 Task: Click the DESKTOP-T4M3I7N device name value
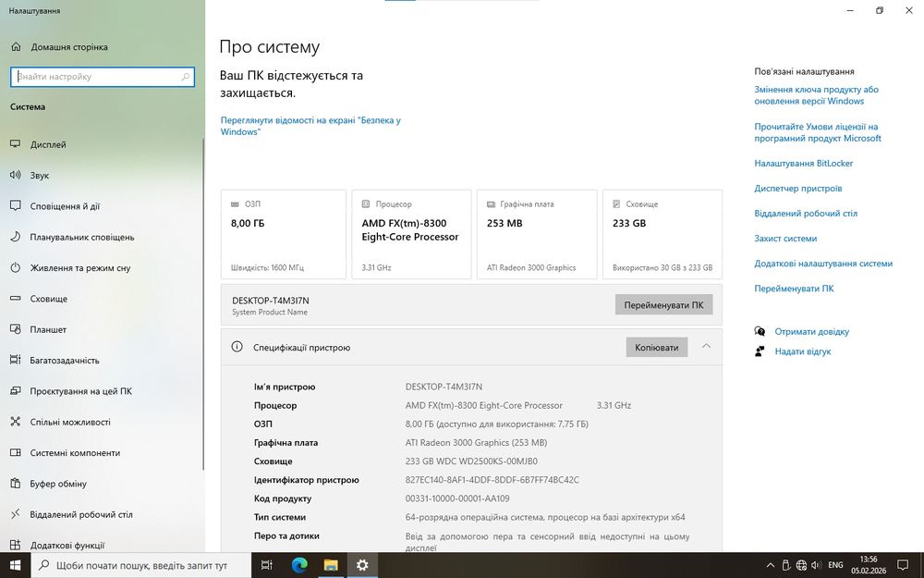(x=444, y=387)
